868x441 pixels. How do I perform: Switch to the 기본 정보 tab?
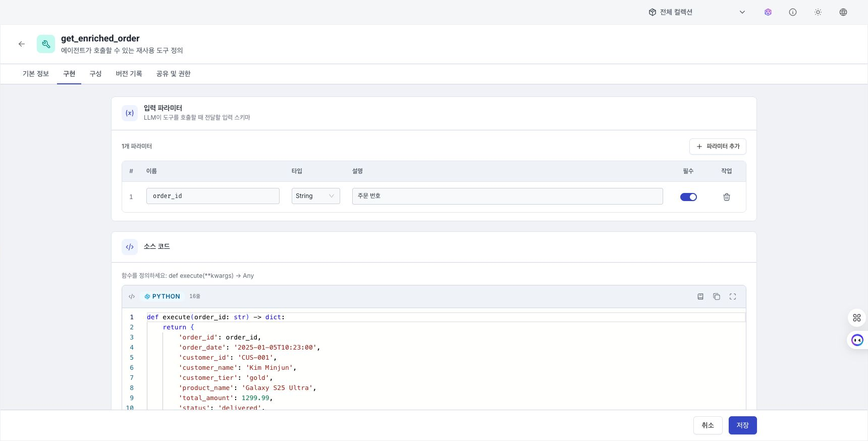pyautogui.click(x=36, y=74)
